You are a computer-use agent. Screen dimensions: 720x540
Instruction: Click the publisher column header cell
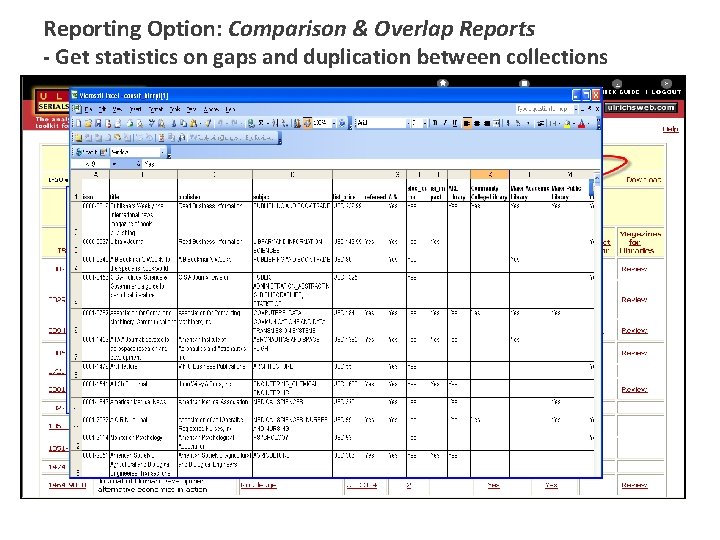214,192
